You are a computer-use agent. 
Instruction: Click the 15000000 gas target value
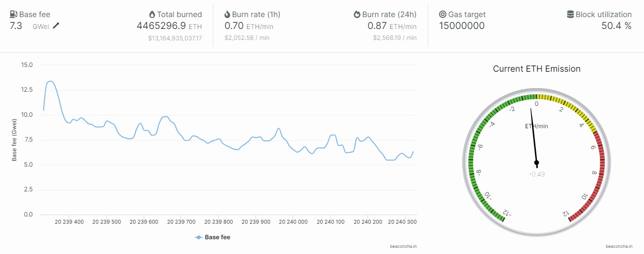click(x=461, y=26)
